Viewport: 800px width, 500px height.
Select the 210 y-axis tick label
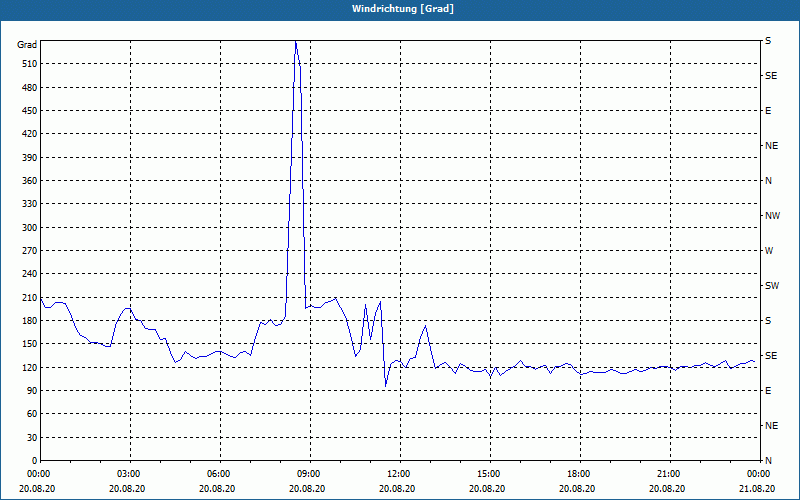[x=31, y=297]
